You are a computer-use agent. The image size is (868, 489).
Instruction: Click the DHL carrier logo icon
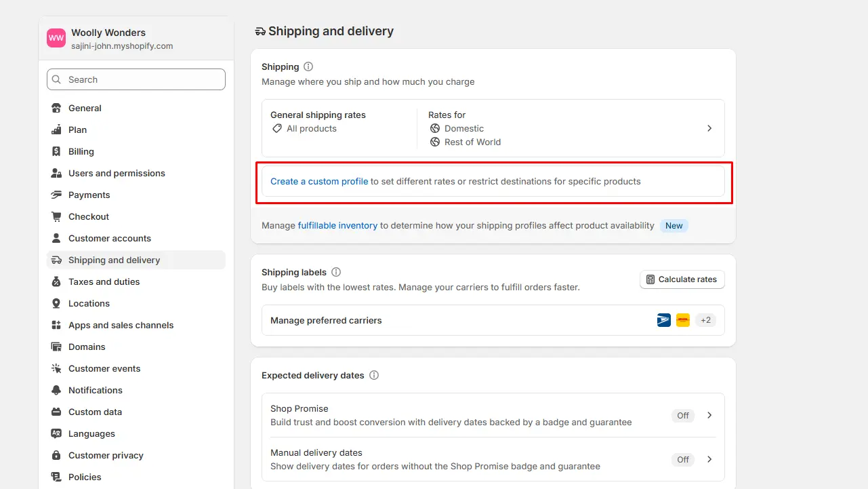click(683, 320)
